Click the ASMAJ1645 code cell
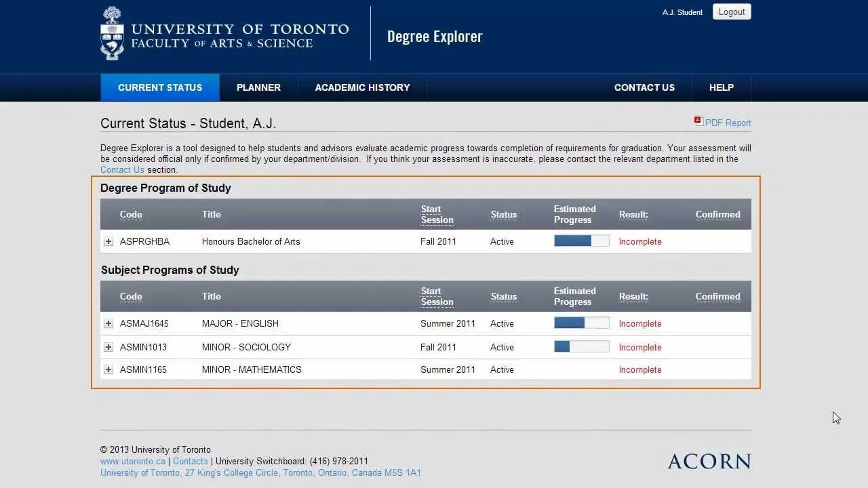Image resolution: width=868 pixels, height=488 pixels. (x=144, y=323)
